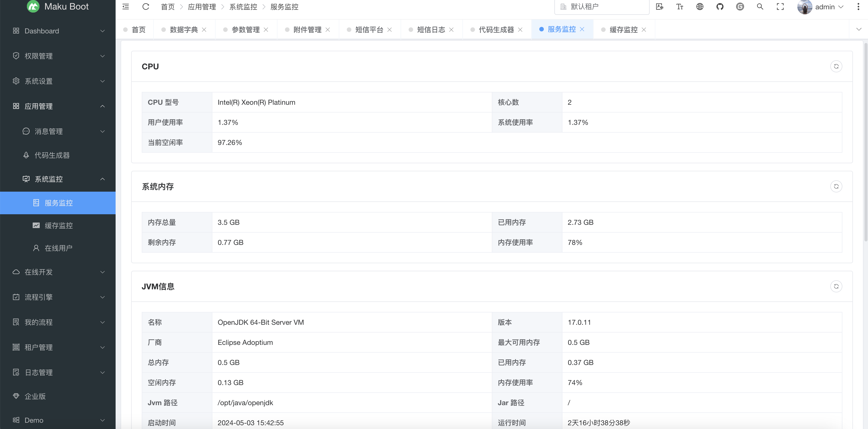Click the 系统监控 breadcrumb link

(243, 7)
